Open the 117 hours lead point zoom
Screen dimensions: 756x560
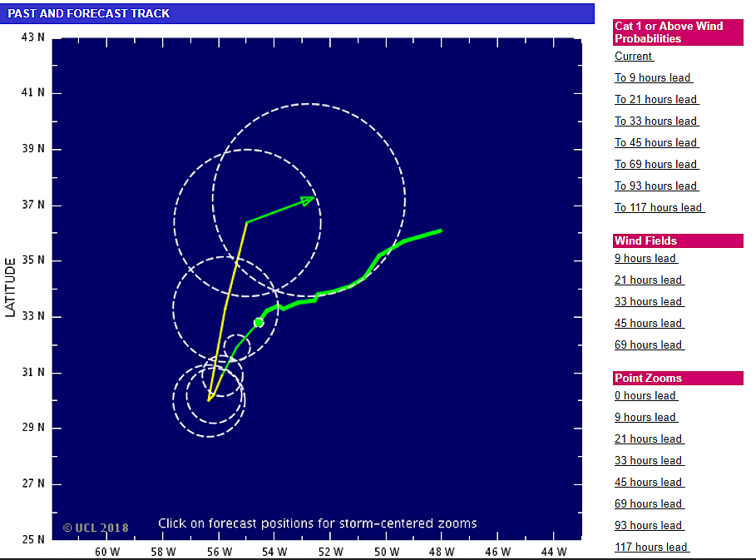click(651, 548)
